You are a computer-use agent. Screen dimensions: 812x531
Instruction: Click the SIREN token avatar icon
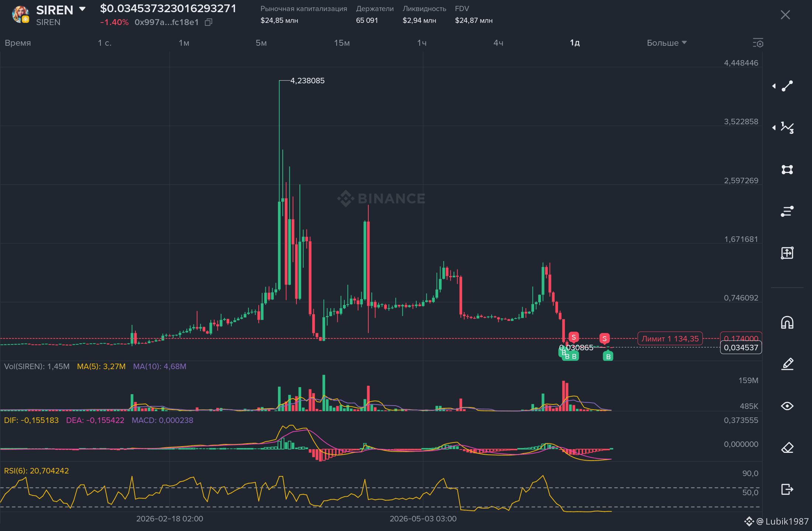[x=20, y=14]
